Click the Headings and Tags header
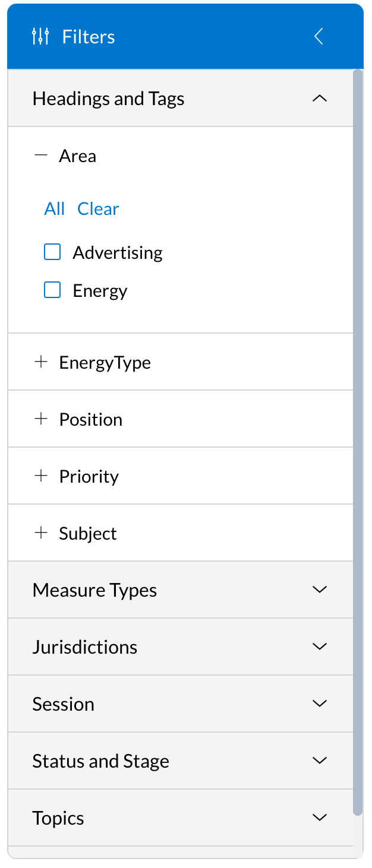This screenshot has height=868, width=372. coord(109,99)
